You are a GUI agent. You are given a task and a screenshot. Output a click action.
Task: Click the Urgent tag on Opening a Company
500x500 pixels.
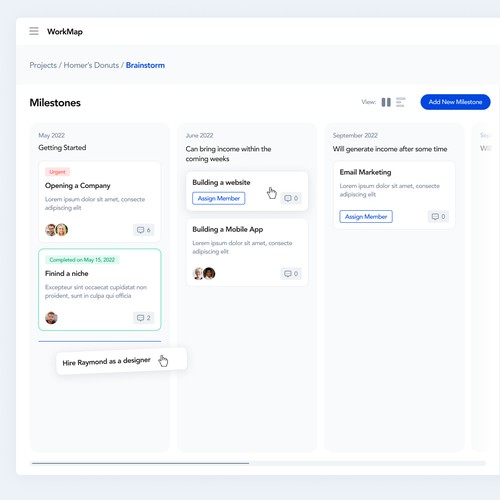click(57, 172)
